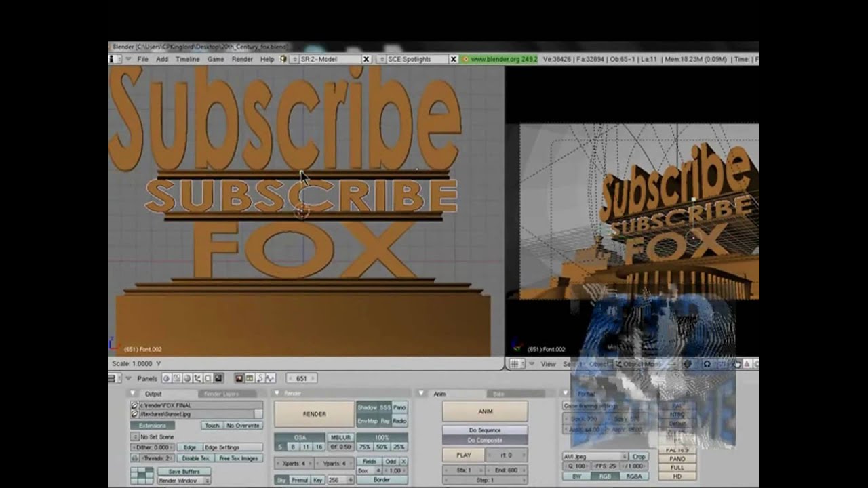Open the Anim/playback buttons sub-context icon

click(x=260, y=378)
